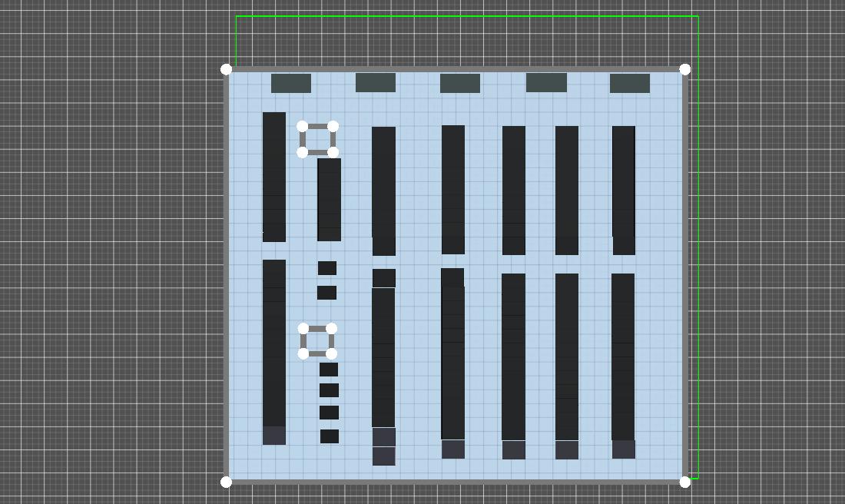This screenshot has height=504, width=845.
Task: Click top-left handle of upper small outlined square
Action: [x=302, y=127]
